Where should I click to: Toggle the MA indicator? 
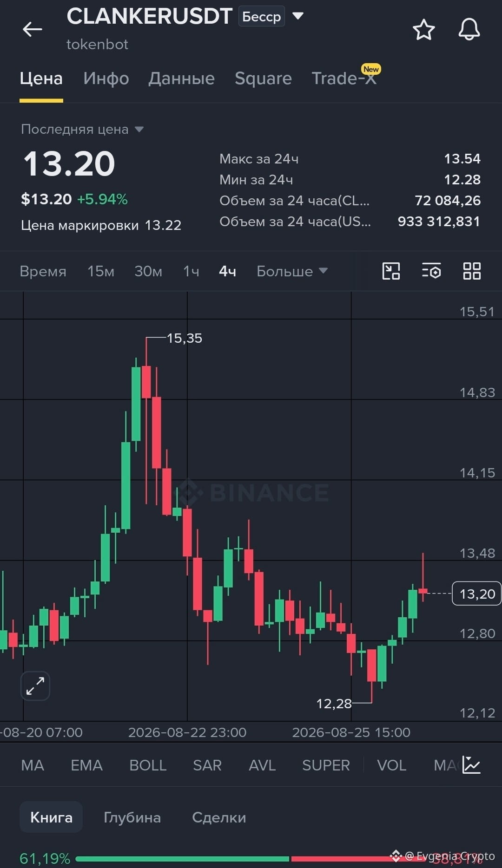pos(33,765)
